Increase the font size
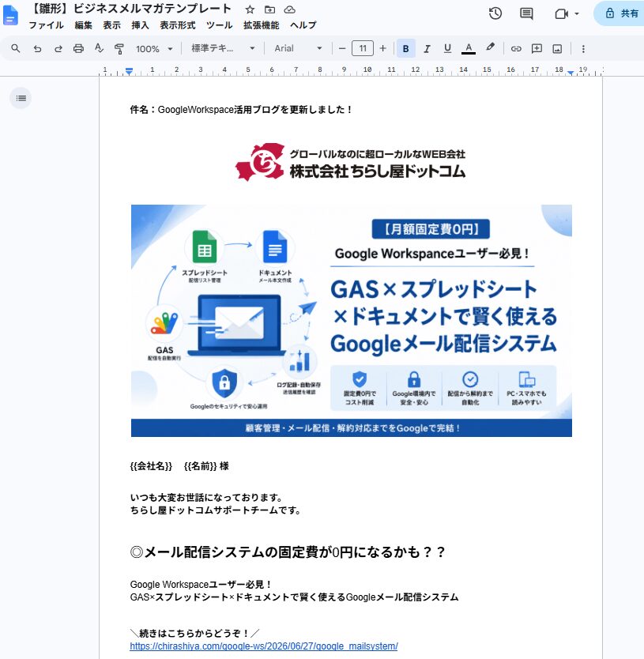Viewport: 644px width, 659px height. [382, 48]
